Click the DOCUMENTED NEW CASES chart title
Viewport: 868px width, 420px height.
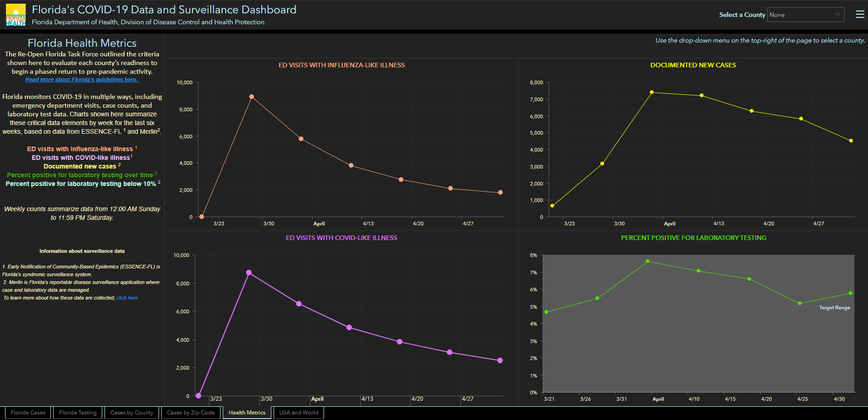click(x=693, y=65)
